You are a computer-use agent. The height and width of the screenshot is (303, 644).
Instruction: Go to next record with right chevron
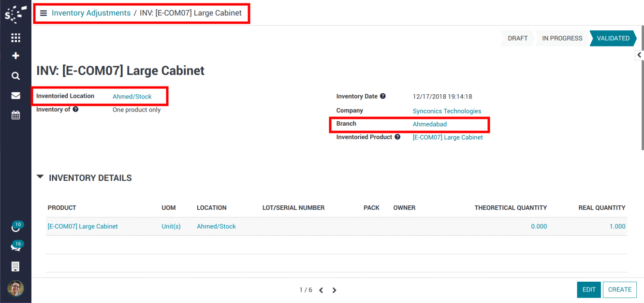click(334, 290)
